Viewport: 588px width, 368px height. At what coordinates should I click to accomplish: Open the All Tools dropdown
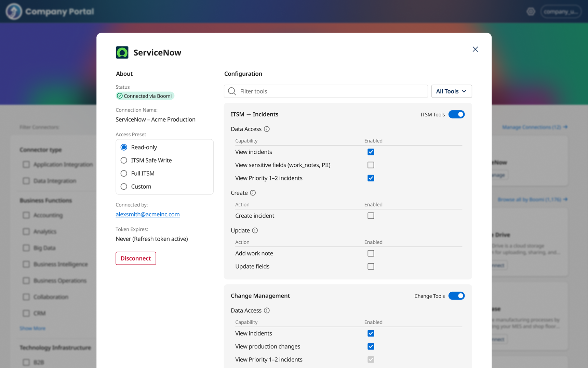pyautogui.click(x=451, y=91)
